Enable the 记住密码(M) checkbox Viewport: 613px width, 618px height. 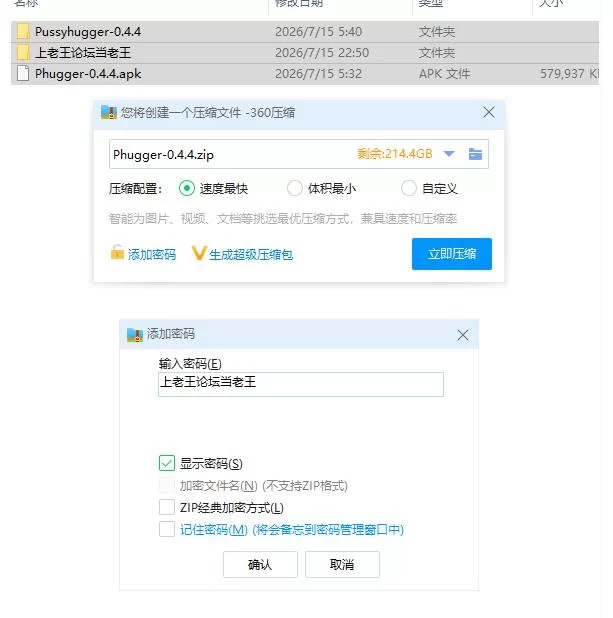pyautogui.click(x=167, y=529)
